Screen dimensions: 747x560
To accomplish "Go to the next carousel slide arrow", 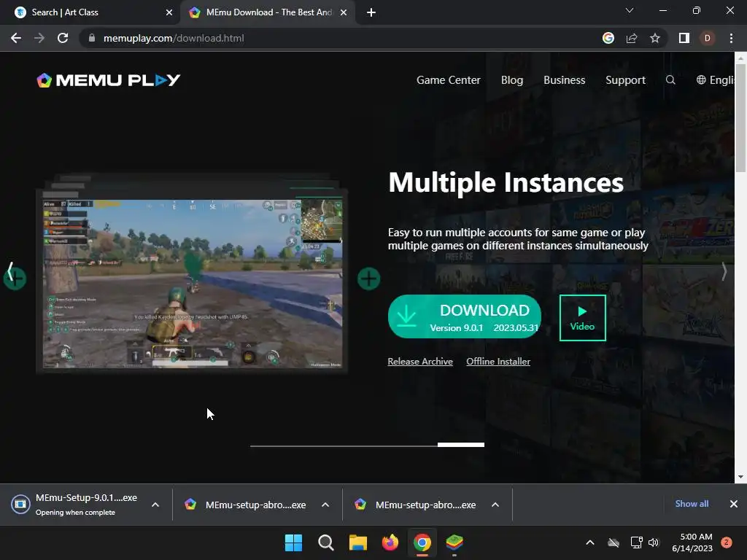I will pyautogui.click(x=724, y=271).
